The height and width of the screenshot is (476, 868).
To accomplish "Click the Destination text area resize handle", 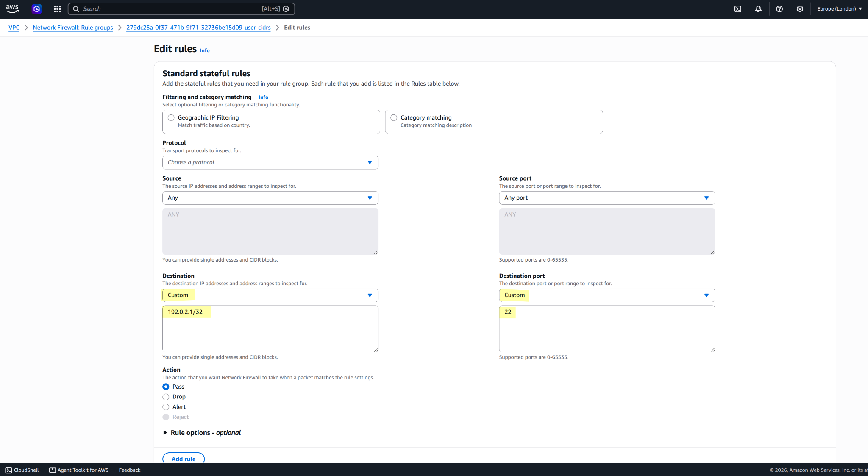I will (376, 350).
